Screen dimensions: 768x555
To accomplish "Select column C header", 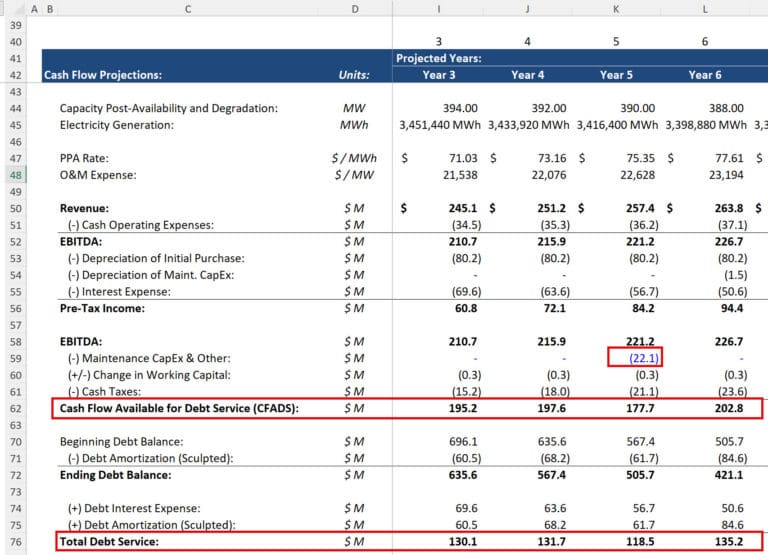I will pyautogui.click(x=188, y=9).
